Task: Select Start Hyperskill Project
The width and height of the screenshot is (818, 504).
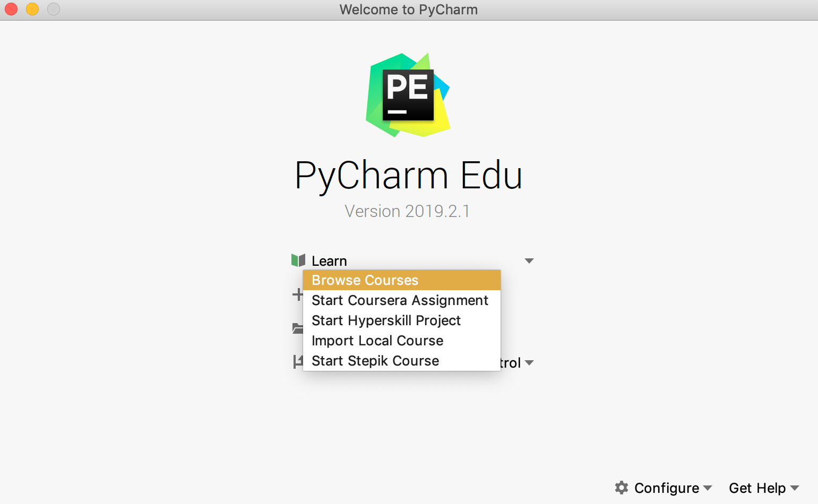Action: click(x=386, y=320)
